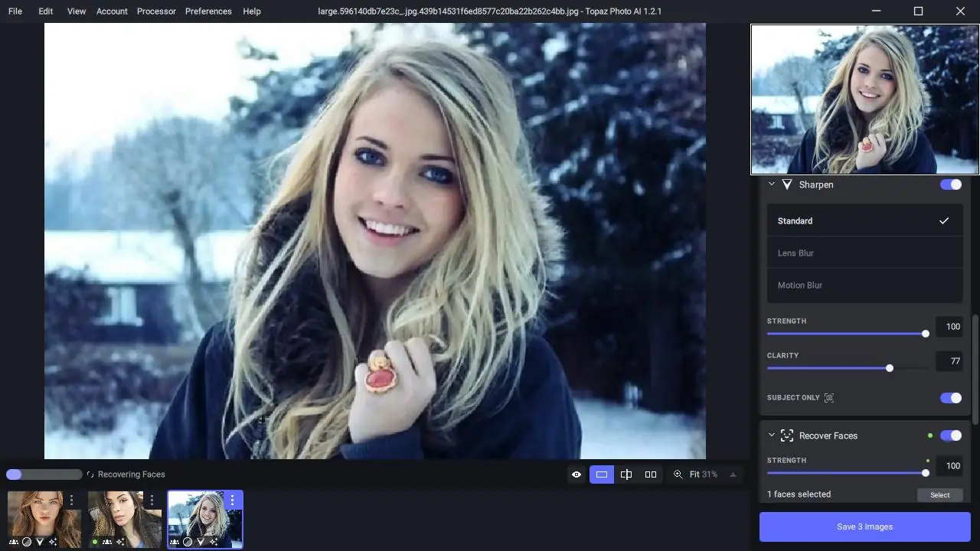Turn off the Subject Only toggle
The height and width of the screenshot is (551, 980).
point(950,398)
